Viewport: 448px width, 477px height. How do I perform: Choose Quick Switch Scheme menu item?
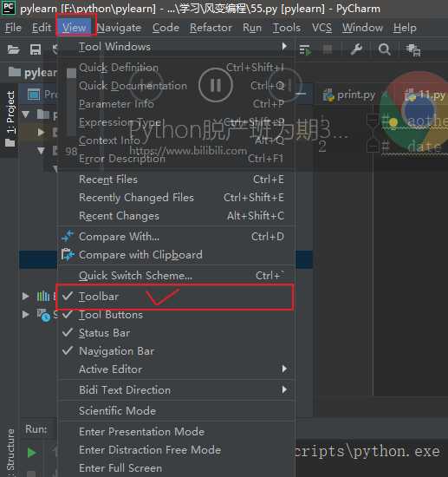[175, 275]
